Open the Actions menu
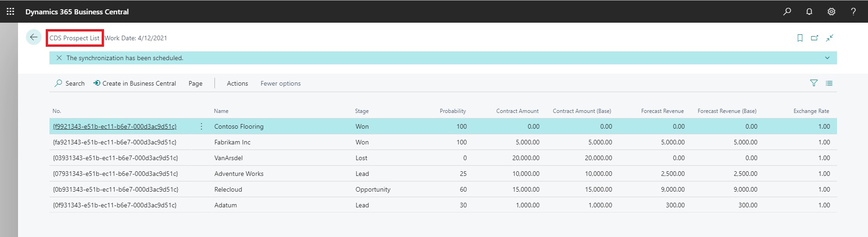This screenshot has height=237, width=868. [237, 83]
